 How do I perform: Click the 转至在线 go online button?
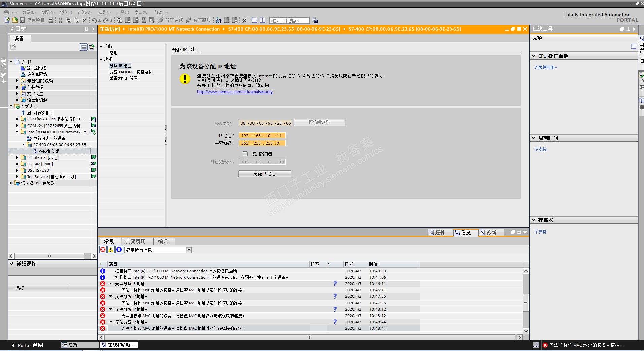(171, 20)
